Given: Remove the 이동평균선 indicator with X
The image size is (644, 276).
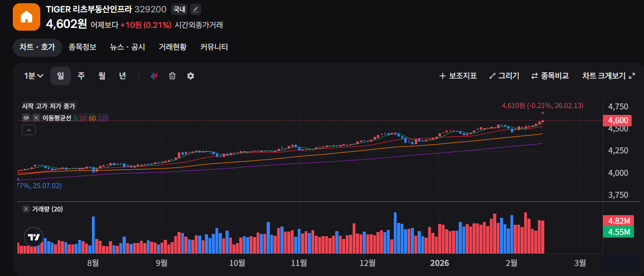Looking at the screenshot, I should (x=36, y=118).
